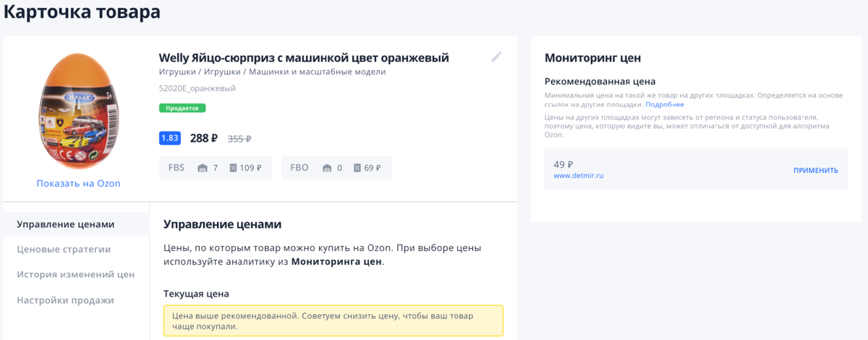The width and height of the screenshot is (868, 340).
Task: Click the product title Welly Яйцо-сюрприз
Action: (304, 57)
